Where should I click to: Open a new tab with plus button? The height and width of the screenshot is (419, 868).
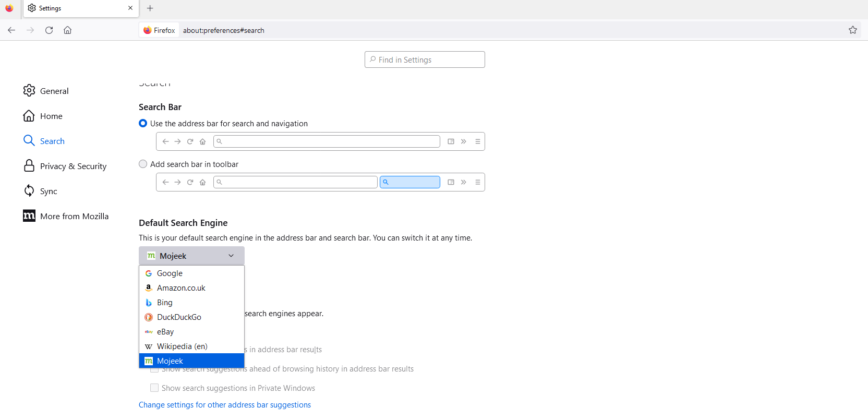tap(150, 8)
